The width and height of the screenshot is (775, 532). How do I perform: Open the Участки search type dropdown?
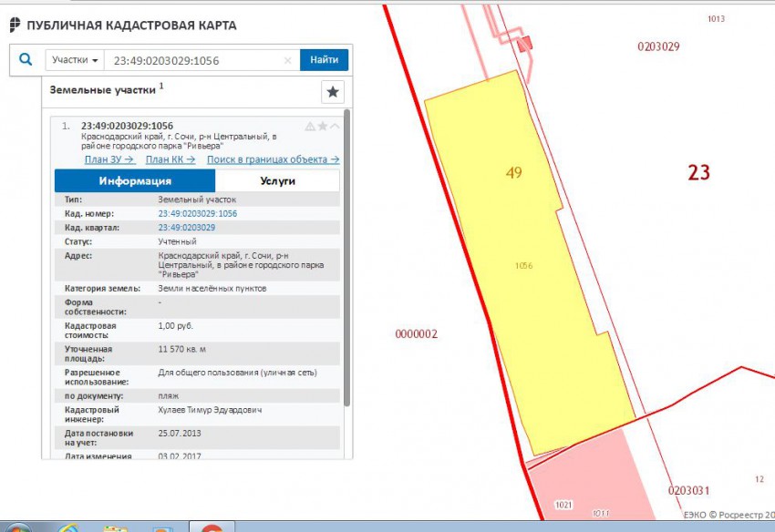pos(75,60)
